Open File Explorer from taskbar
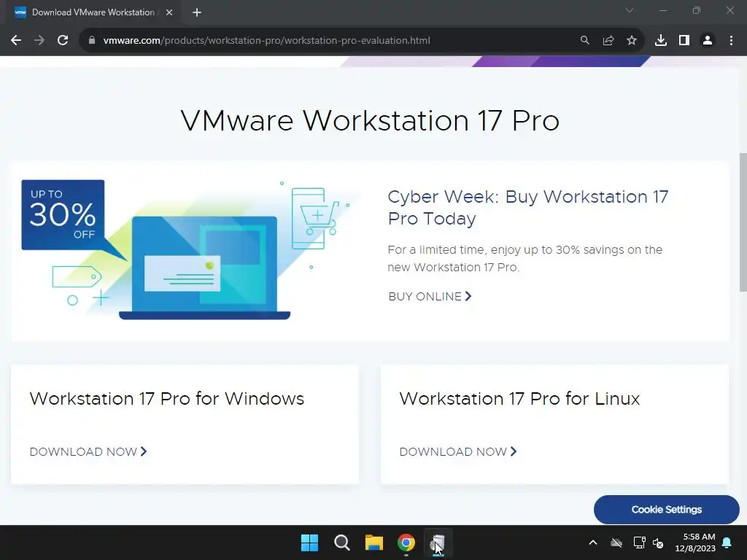Image resolution: width=747 pixels, height=560 pixels. (x=374, y=542)
